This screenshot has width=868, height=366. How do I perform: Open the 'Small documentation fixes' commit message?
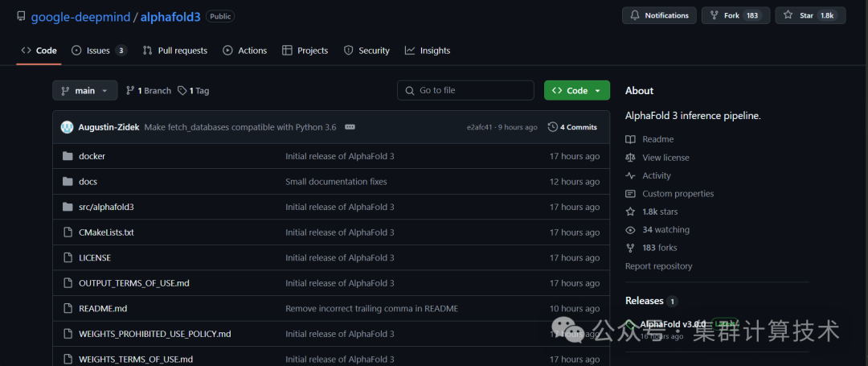tap(336, 182)
